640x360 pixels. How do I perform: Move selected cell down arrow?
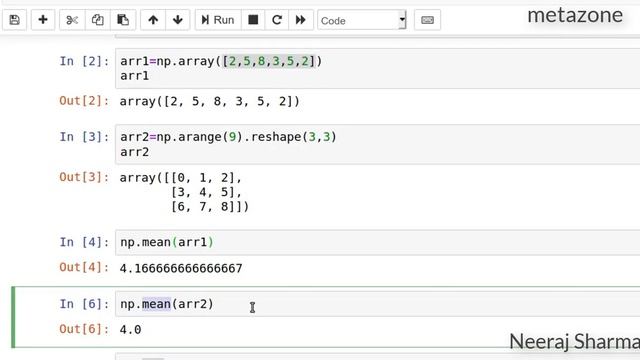pyautogui.click(x=178, y=20)
